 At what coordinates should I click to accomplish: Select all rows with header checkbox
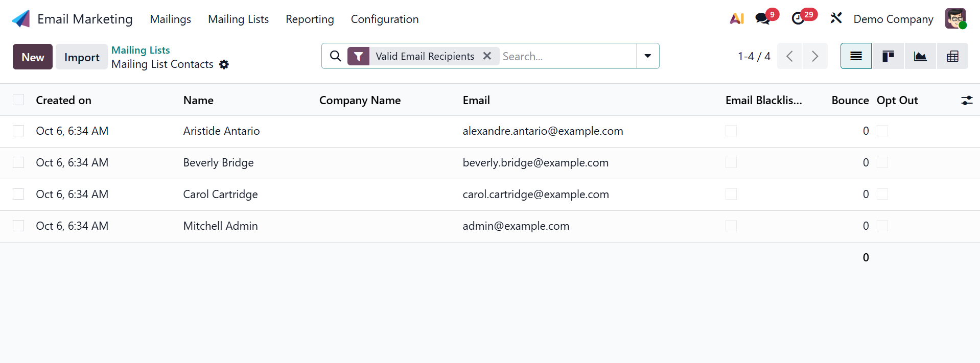coord(18,100)
